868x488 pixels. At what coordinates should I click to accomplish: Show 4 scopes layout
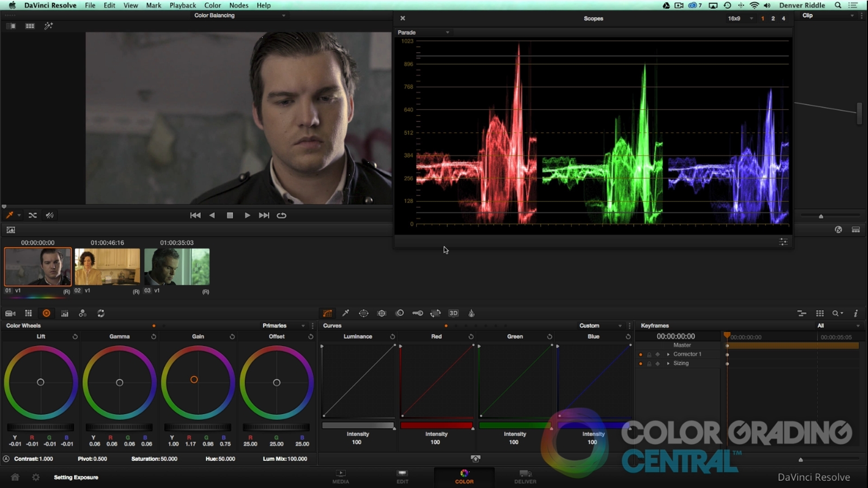[783, 18]
